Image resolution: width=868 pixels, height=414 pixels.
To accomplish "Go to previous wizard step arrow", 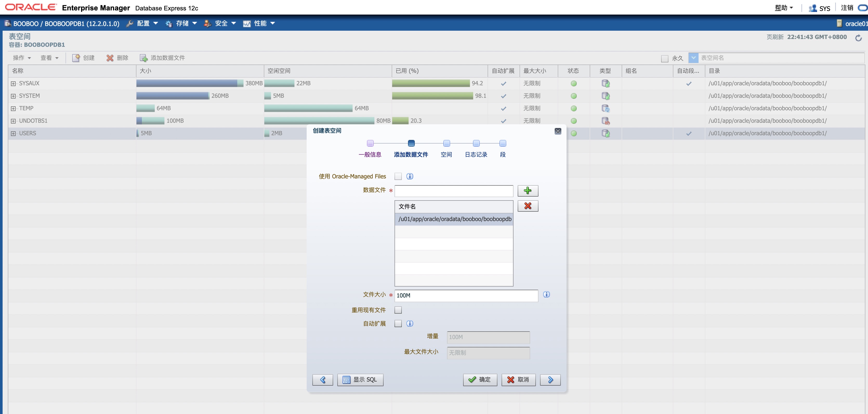I will [x=323, y=380].
